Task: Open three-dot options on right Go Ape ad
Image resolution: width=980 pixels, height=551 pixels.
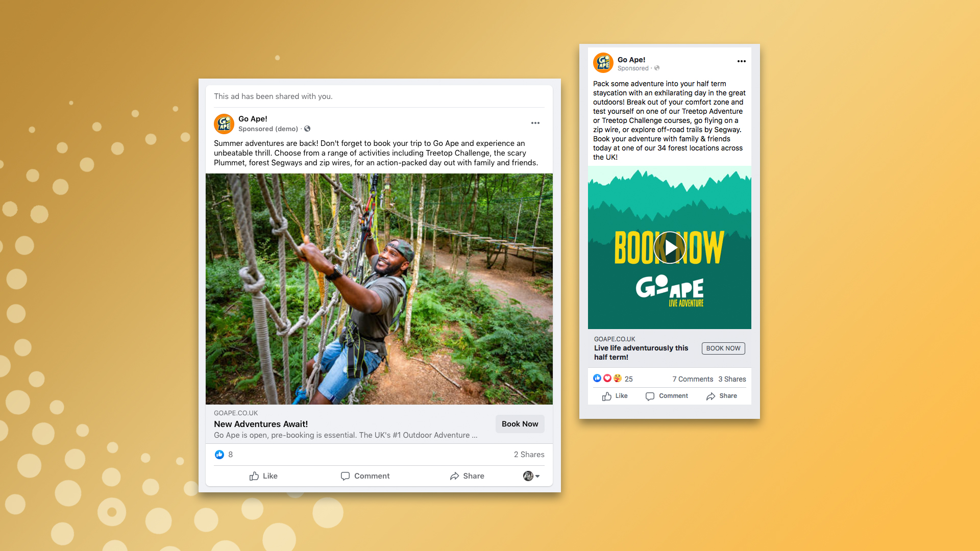Action: tap(741, 61)
